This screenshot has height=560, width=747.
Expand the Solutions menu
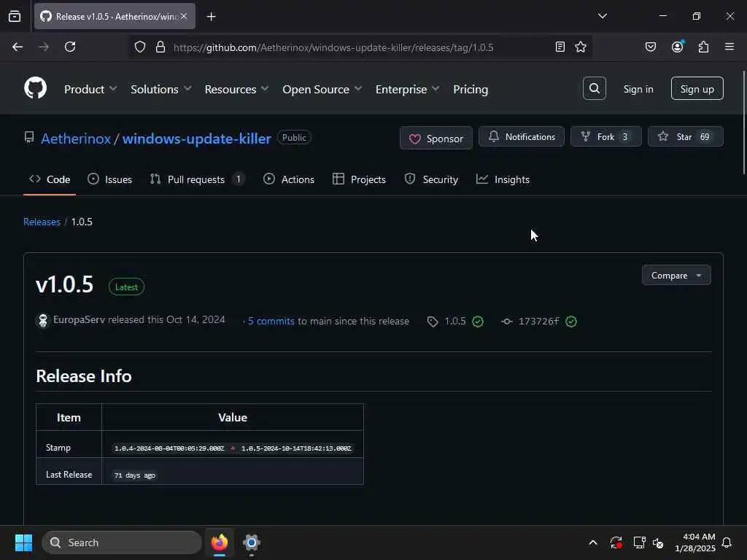(161, 89)
